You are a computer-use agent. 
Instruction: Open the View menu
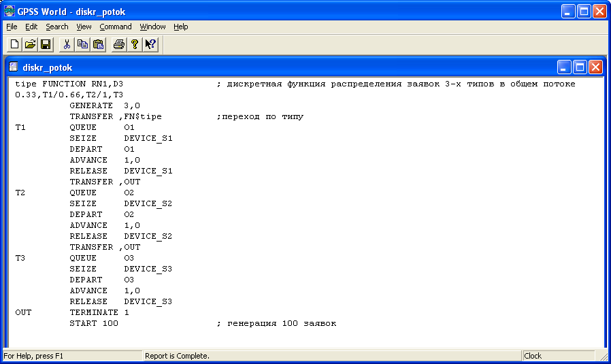pyautogui.click(x=84, y=27)
